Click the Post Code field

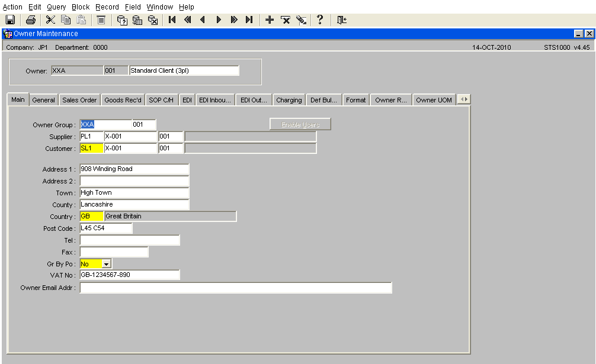(x=106, y=228)
